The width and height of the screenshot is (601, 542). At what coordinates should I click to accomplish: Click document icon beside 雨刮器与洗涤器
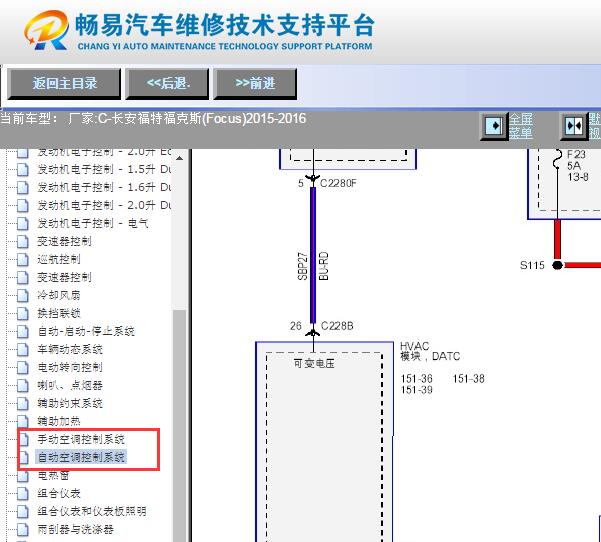23,530
